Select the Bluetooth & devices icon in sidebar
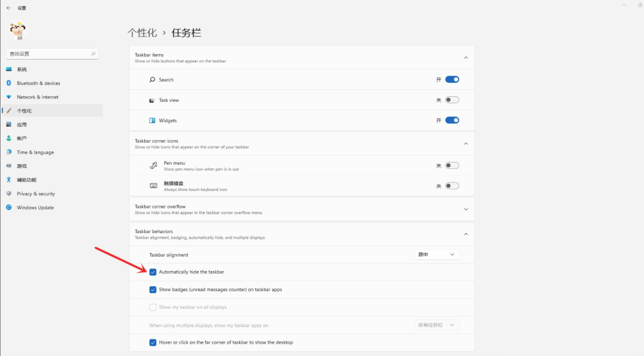The height and width of the screenshot is (356, 644). [9, 83]
